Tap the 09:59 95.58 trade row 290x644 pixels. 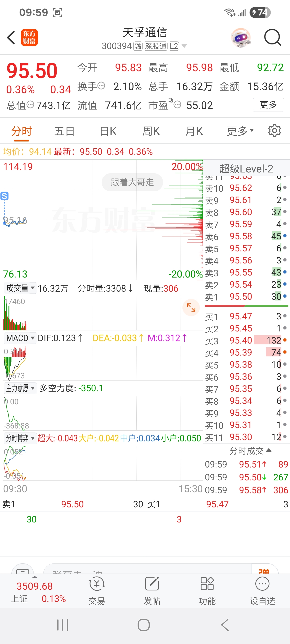(246, 490)
